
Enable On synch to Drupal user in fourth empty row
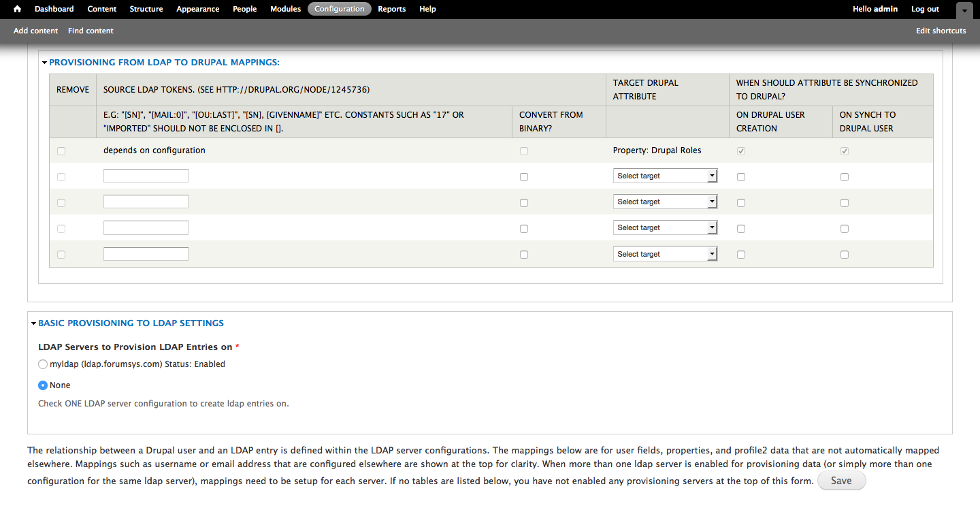[845, 255]
